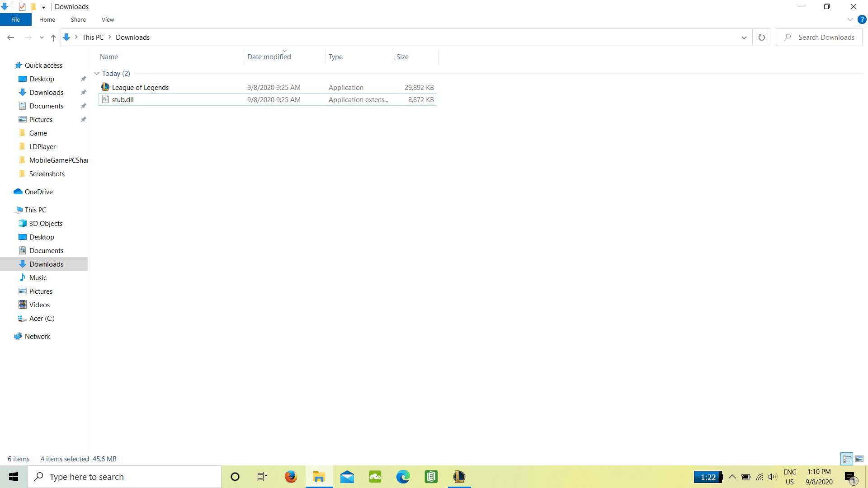
Task: Open Desktop under Quick access
Action: click(x=42, y=79)
